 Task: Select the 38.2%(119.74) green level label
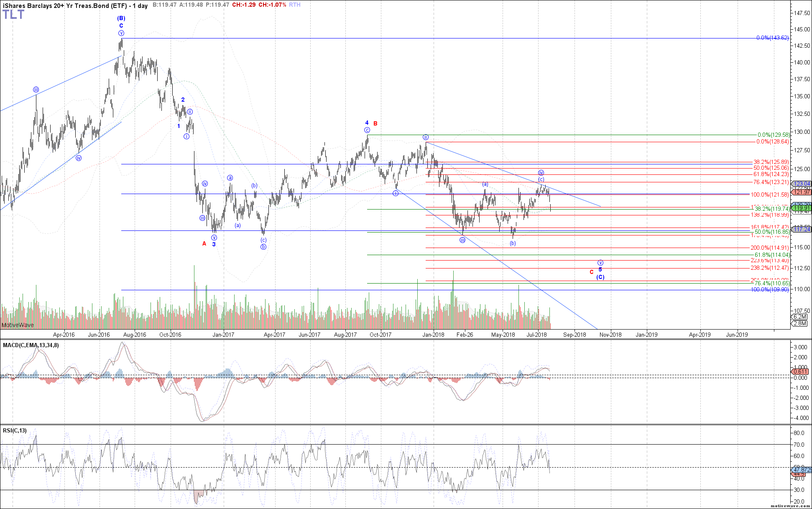click(x=772, y=209)
